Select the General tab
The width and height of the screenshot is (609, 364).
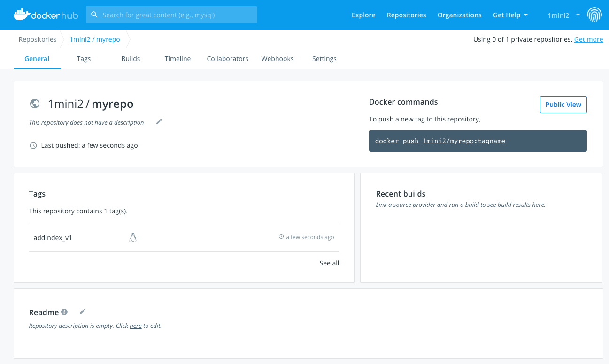tap(37, 59)
